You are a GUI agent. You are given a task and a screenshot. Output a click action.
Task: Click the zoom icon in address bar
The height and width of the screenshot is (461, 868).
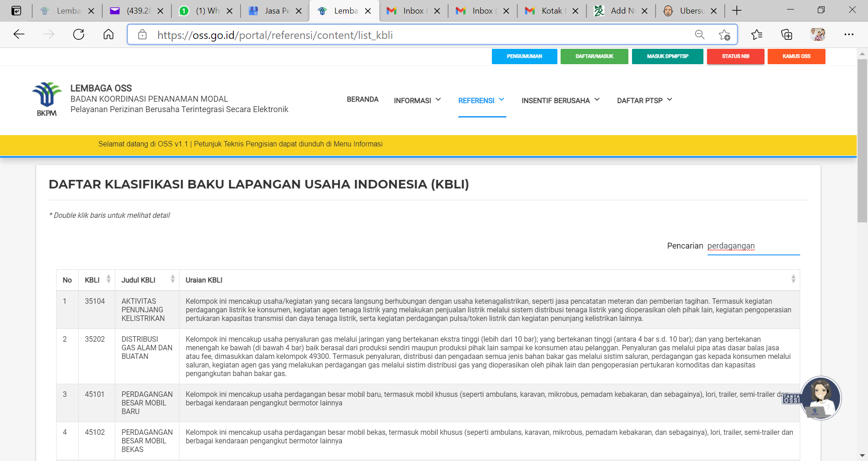pyautogui.click(x=699, y=34)
